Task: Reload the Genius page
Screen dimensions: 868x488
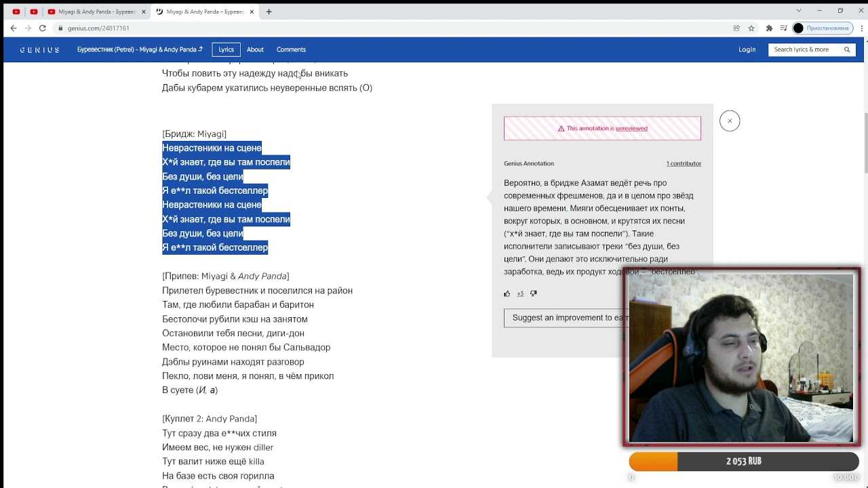Action: pos(42,28)
